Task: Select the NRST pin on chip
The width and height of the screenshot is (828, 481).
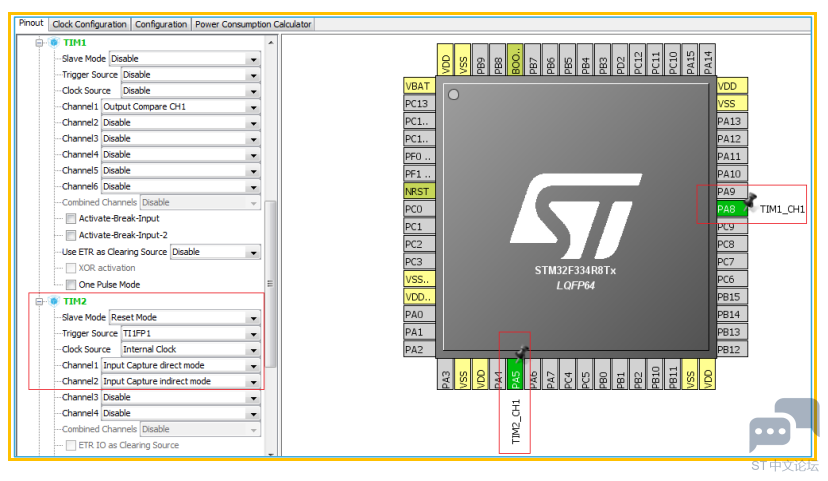Action: pos(419,191)
